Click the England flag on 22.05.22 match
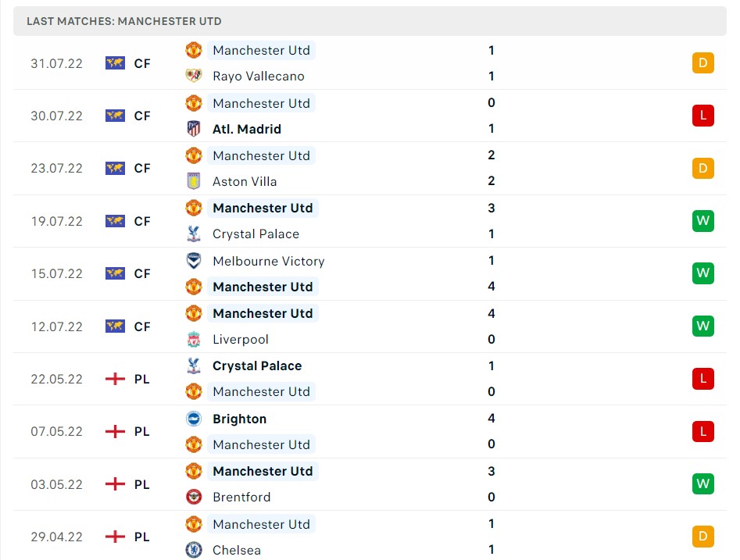 [x=115, y=379]
